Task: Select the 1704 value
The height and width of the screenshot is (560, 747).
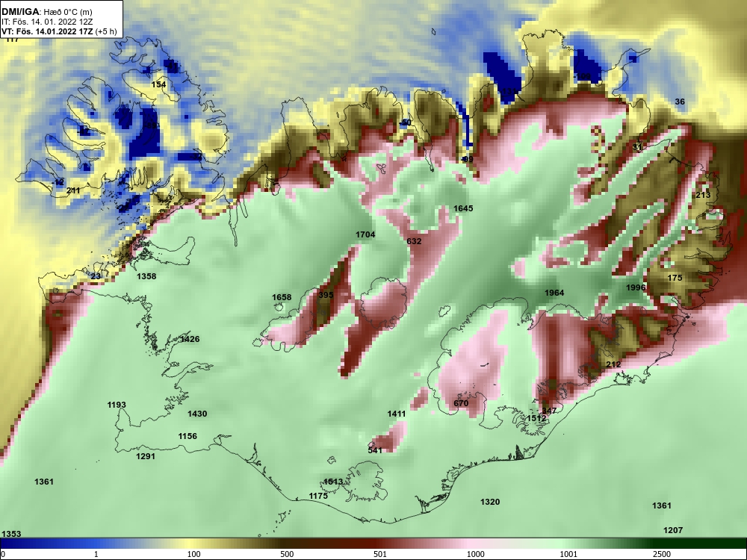Action: coord(365,234)
